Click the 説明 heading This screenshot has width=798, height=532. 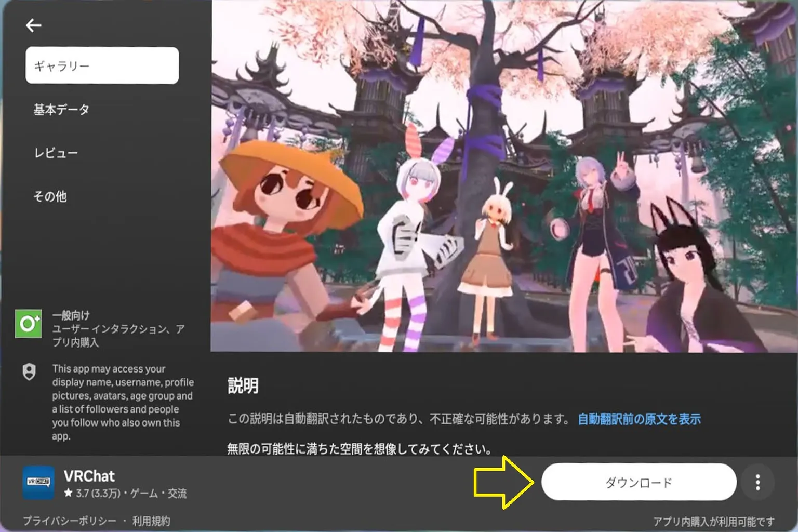(x=243, y=385)
